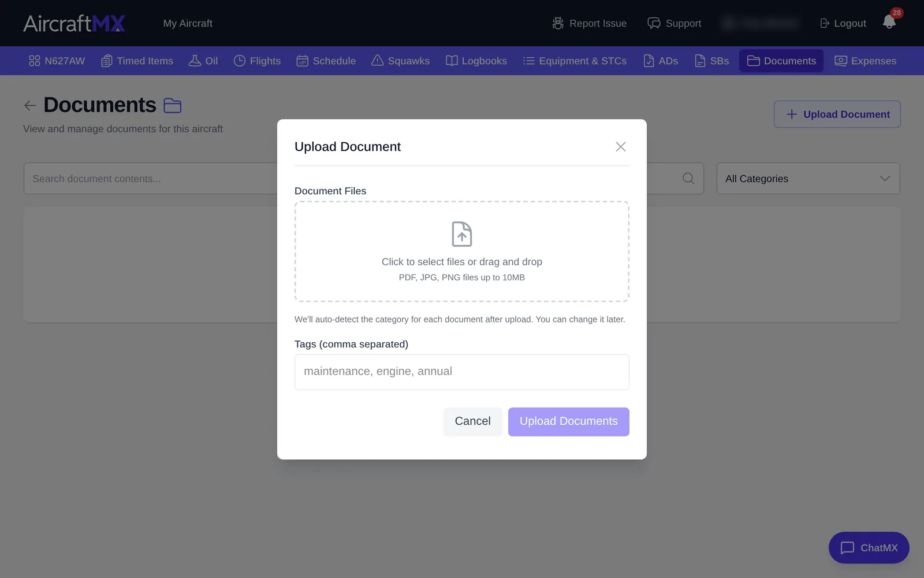
Task: Switch to Timed Items tab
Action: click(x=137, y=61)
